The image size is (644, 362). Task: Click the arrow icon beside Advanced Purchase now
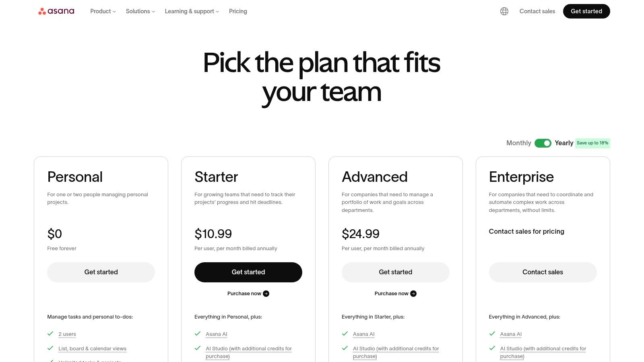pos(413,294)
